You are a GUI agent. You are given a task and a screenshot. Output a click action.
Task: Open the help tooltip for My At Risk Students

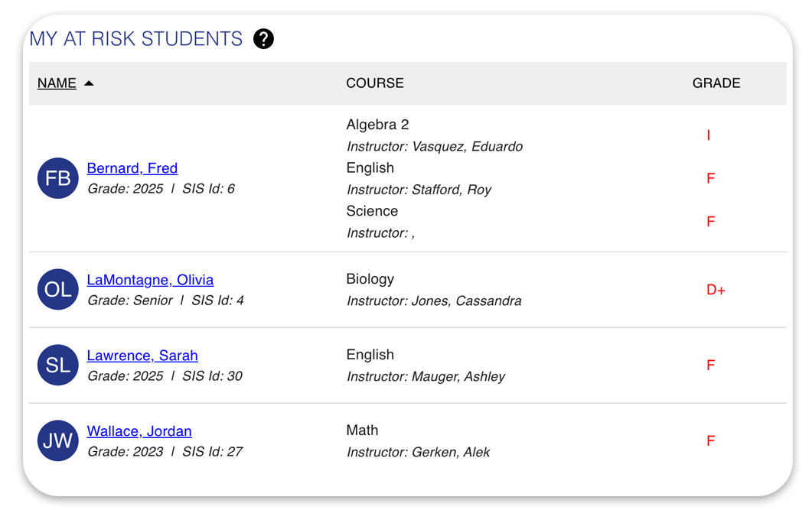263,38
